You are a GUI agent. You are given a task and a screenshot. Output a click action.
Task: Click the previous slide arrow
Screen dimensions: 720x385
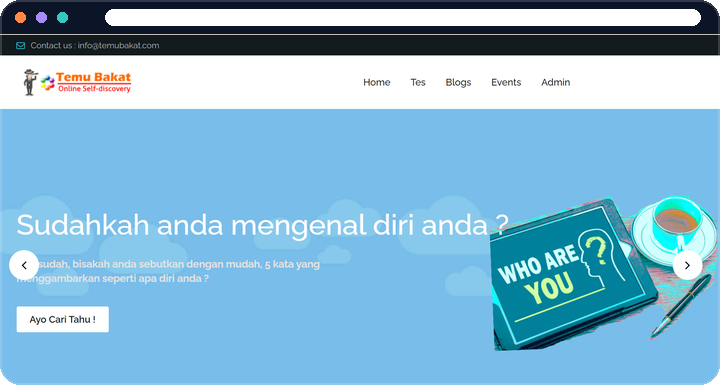pos(24,265)
